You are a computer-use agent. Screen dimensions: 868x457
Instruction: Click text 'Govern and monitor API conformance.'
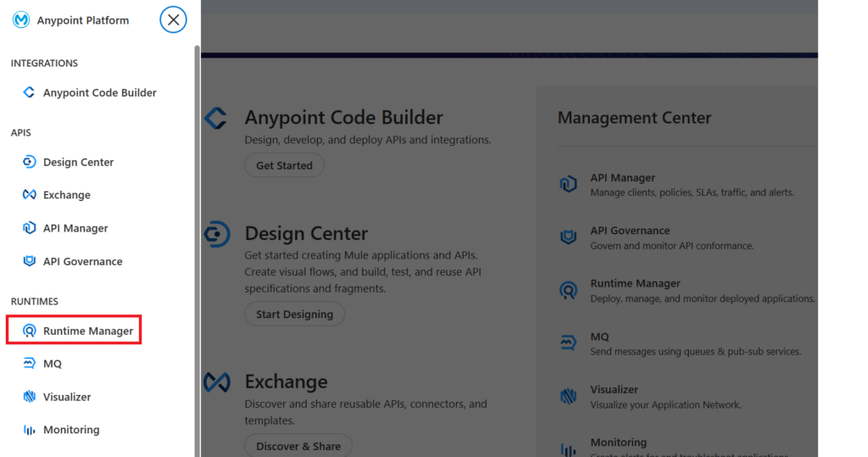pos(672,246)
